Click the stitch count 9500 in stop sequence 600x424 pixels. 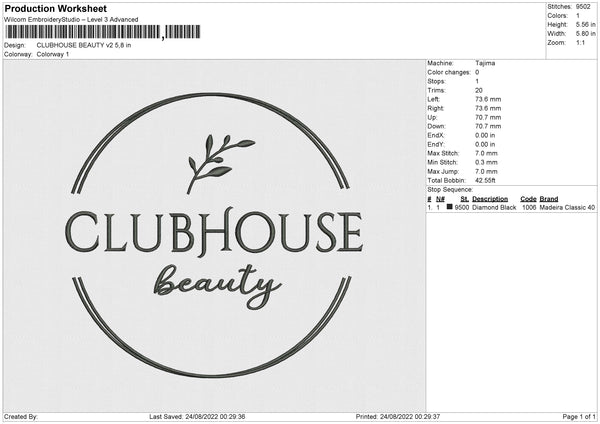coord(462,207)
